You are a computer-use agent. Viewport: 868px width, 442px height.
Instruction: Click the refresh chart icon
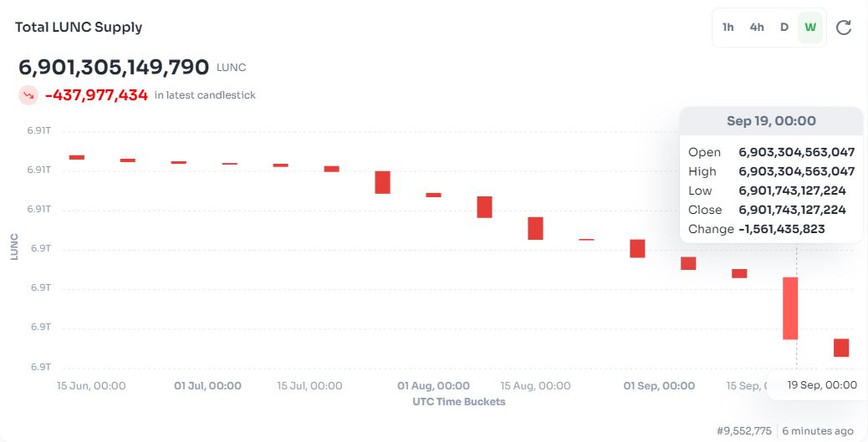click(x=844, y=28)
